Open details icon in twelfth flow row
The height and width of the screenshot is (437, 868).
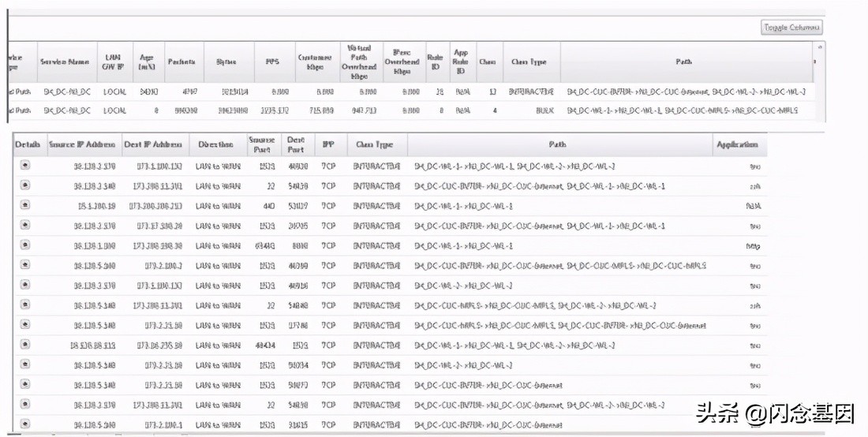click(x=25, y=384)
